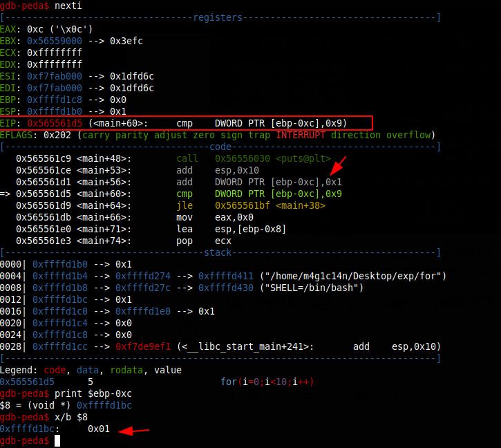This screenshot has width=501, height=448.
Task: Click the 'nexti' command on the first line
Action: (68, 6)
